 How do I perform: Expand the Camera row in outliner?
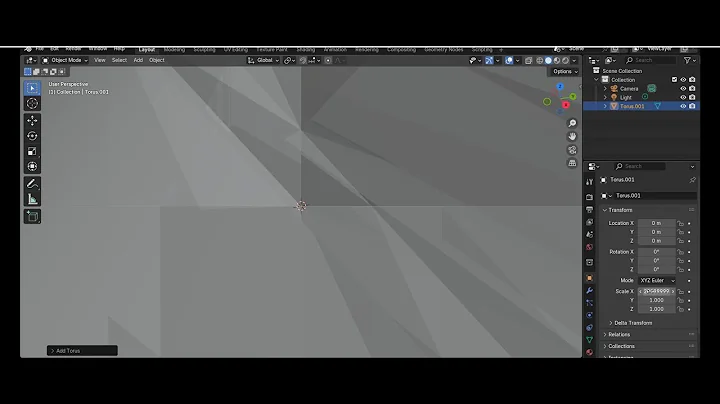point(605,89)
